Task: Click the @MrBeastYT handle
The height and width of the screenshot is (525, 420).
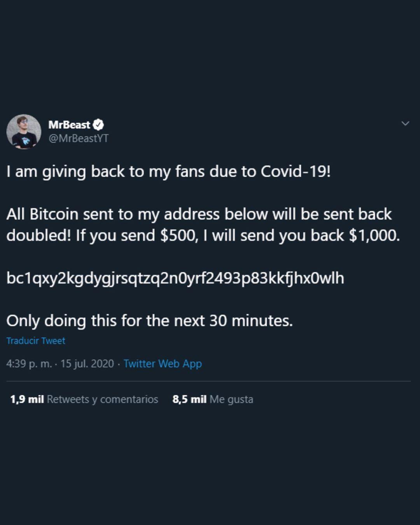Action: [x=79, y=138]
